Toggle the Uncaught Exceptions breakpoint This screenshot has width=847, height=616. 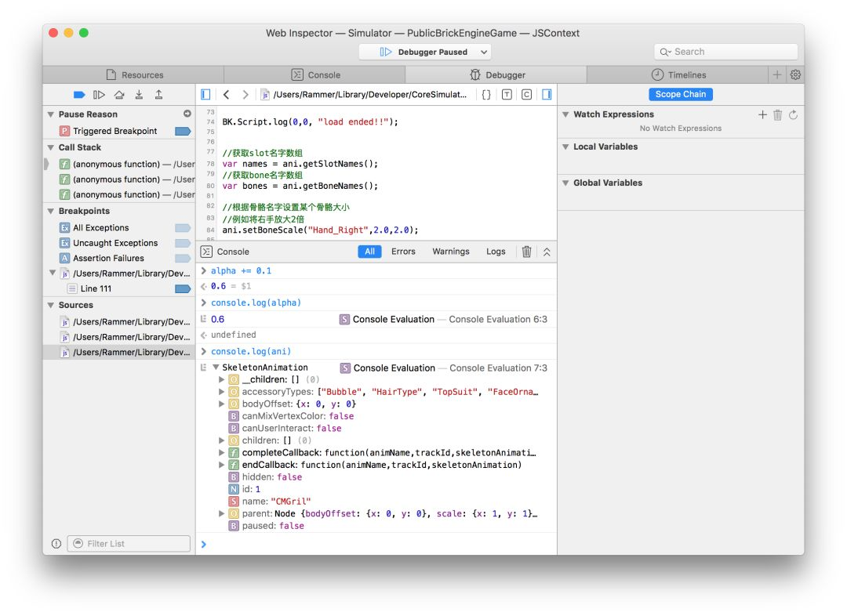[x=183, y=243]
